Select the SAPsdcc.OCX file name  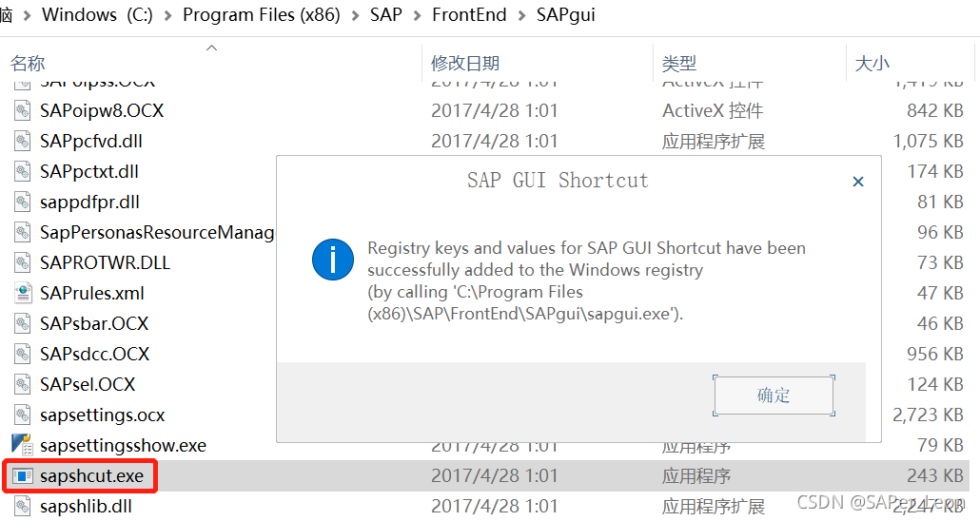click(x=95, y=355)
